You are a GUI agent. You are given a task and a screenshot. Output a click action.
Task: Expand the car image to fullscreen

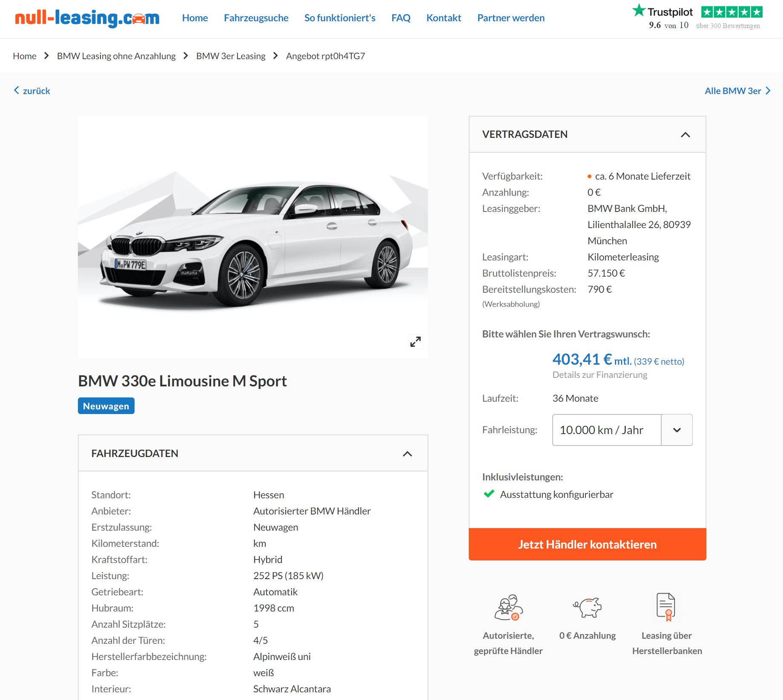coord(415,342)
